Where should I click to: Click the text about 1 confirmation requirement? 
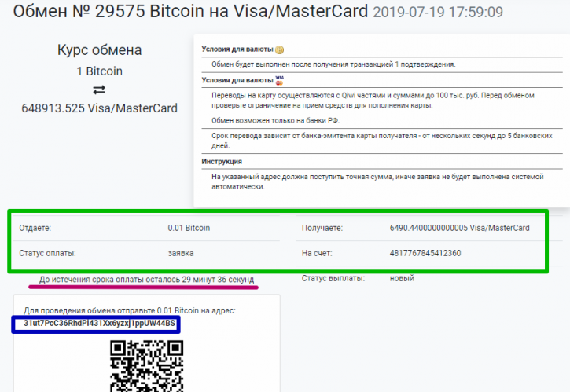(x=333, y=64)
